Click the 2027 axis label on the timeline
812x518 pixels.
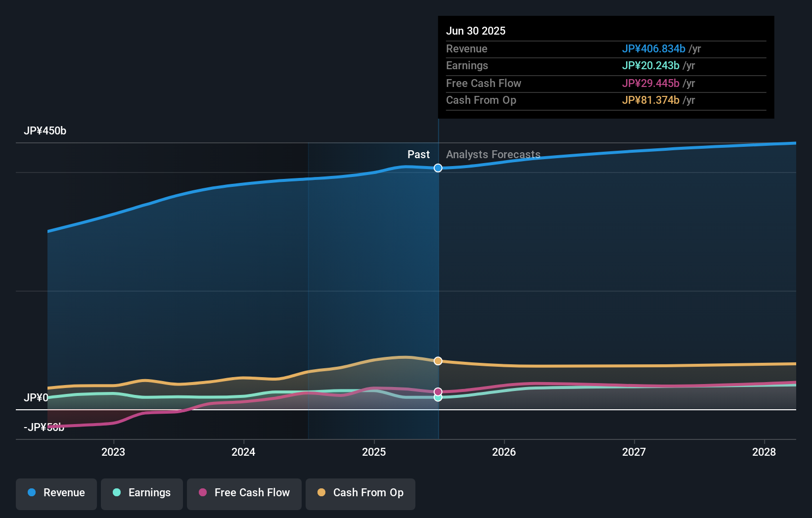(634, 452)
